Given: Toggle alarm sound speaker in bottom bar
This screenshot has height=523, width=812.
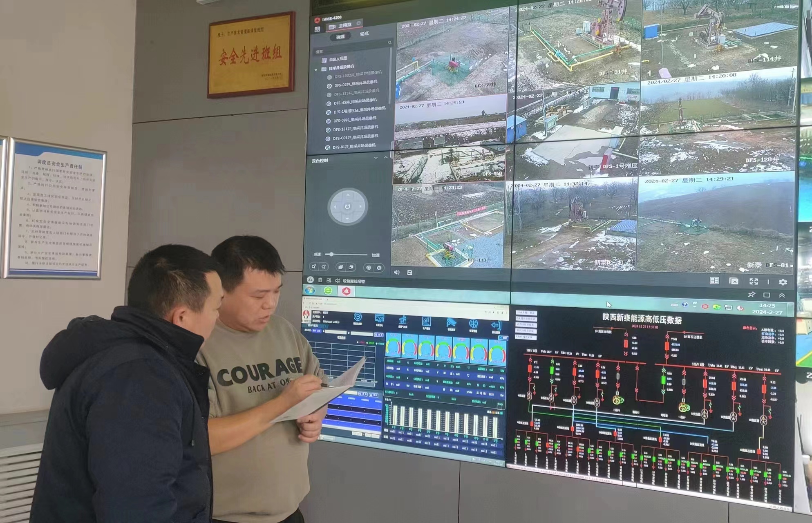Looking at the screenshot, I should [x=337, y=281].
